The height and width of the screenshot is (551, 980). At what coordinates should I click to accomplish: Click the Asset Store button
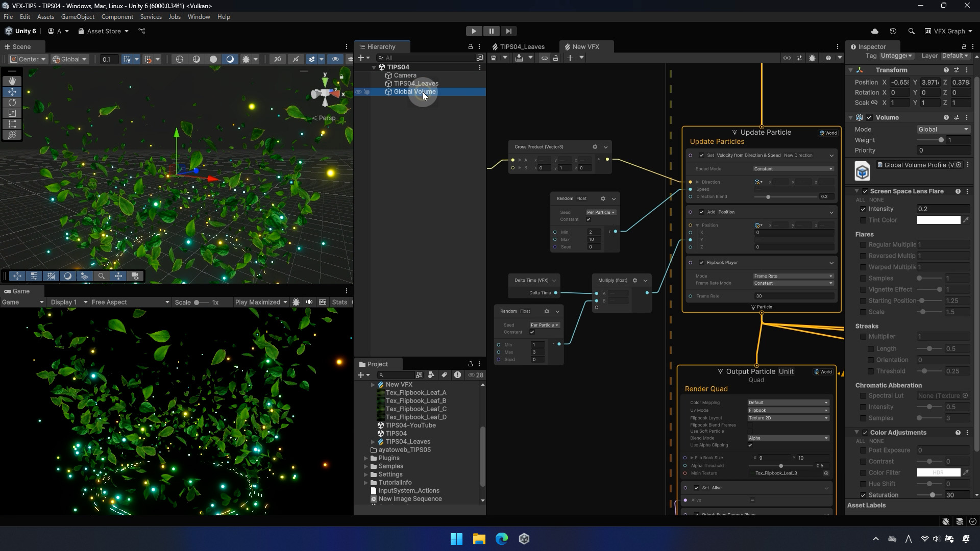104,31
